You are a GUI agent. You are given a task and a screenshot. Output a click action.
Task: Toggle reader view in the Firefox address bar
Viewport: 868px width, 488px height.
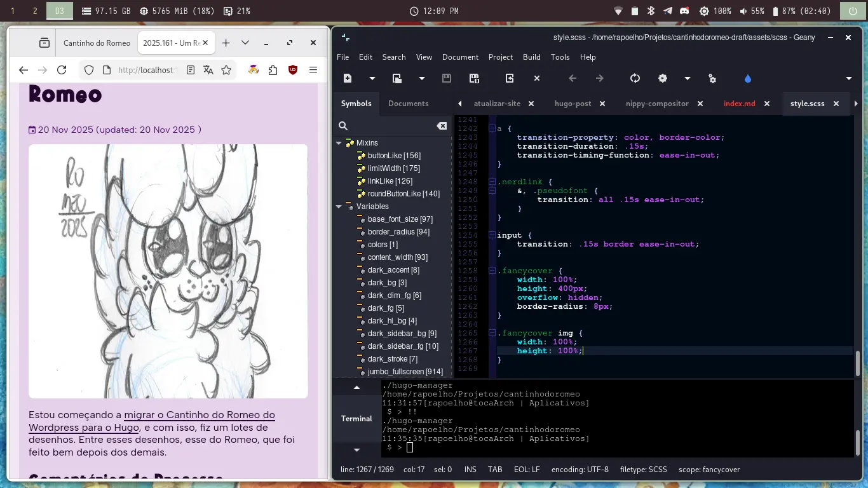click(x=191, y=70)
